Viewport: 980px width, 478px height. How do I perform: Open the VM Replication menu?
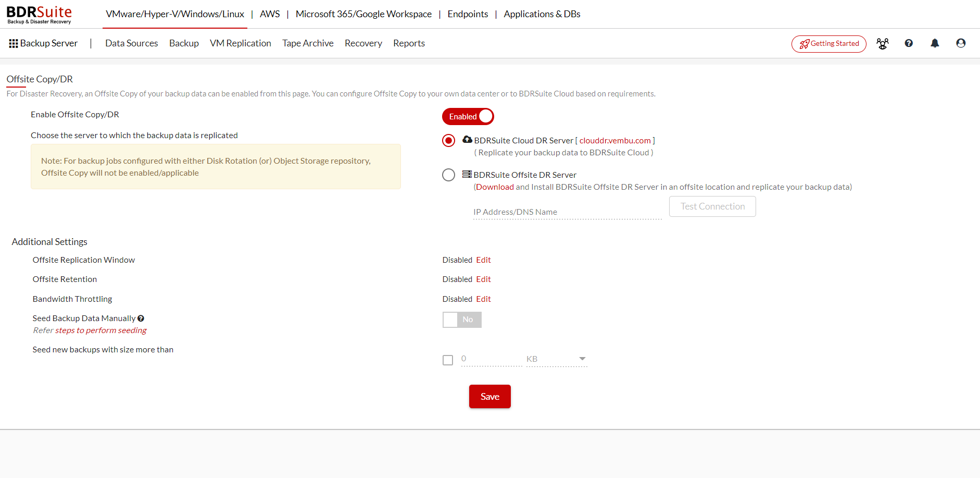[241, 43]
